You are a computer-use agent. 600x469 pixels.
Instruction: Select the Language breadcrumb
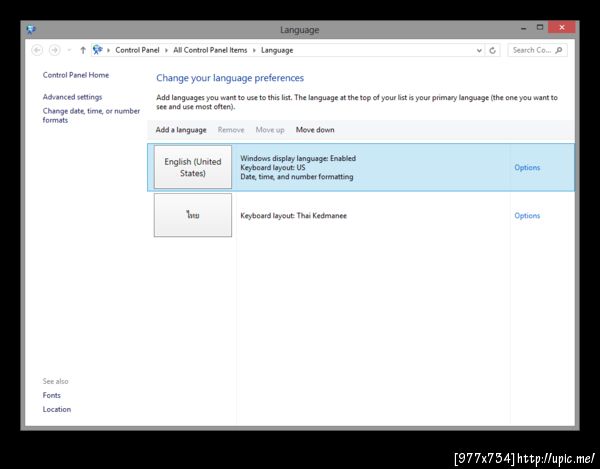click(x=277, y=50)
